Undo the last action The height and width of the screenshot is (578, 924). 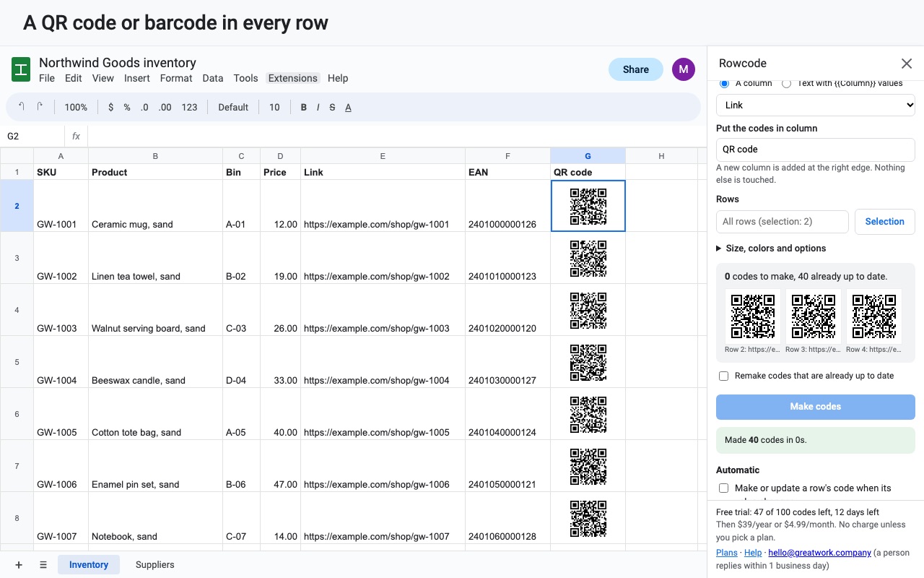(x=22, y=107)
